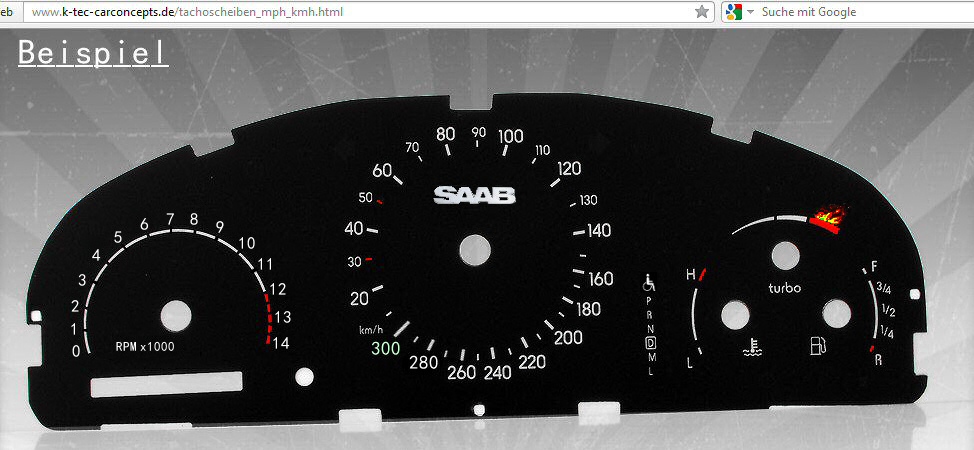Click the Google search engine icon
The height and width of the screenshot is (450, 974).
coord(734,12)
